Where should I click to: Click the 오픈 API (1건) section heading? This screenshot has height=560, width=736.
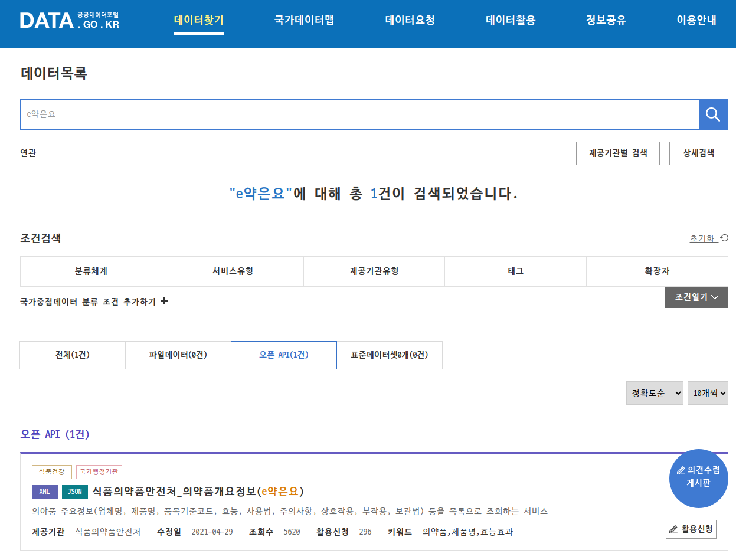pos(55,434)
